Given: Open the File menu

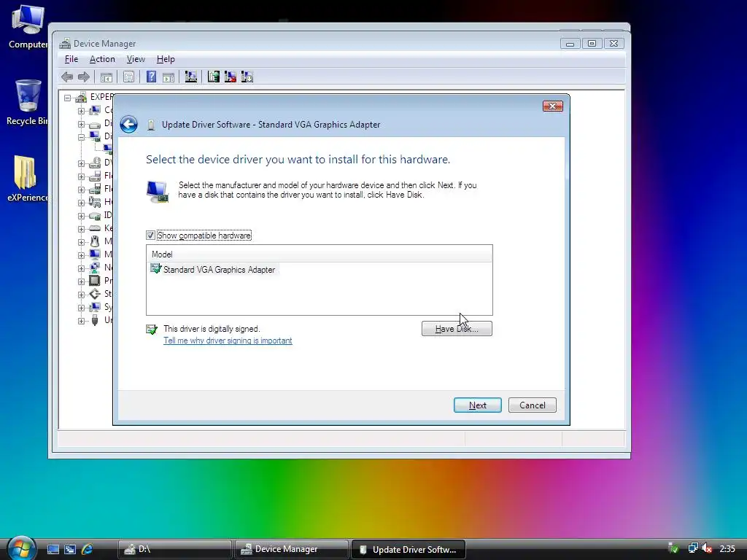Looking at the screenshot, I should (x=71, y=59).
